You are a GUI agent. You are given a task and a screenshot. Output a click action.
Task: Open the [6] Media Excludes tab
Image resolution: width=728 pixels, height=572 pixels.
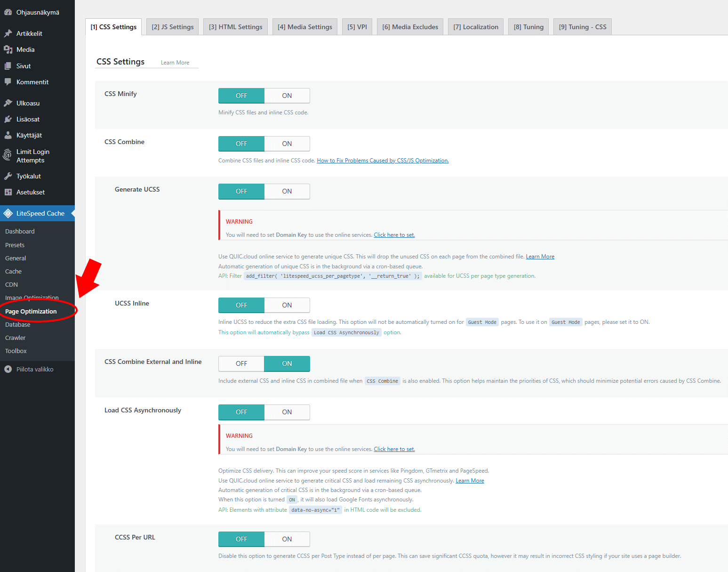click(410, 27)
